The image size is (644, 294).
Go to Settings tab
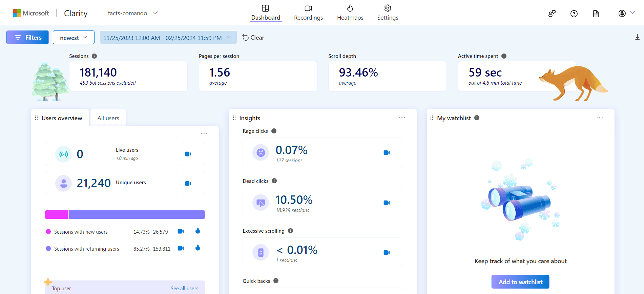click(388, 13)
